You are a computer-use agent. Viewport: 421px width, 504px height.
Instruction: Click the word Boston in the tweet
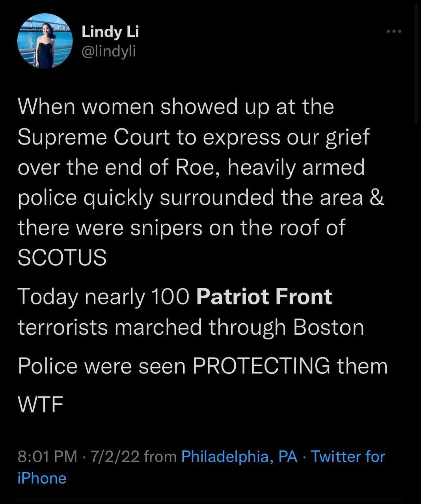[x=328, y=327]
